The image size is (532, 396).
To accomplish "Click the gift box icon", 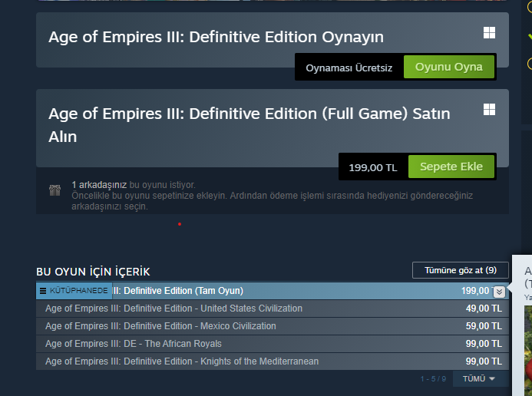I will point(55,190).
